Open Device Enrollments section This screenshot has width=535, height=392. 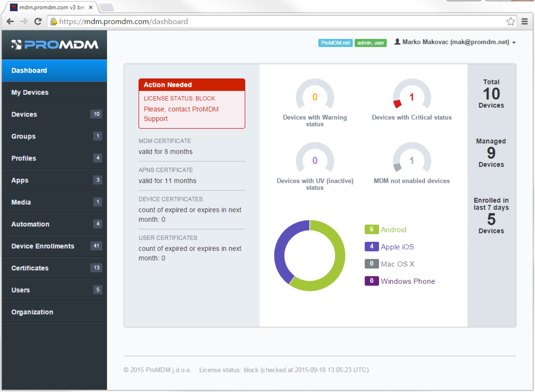point(54,246)
